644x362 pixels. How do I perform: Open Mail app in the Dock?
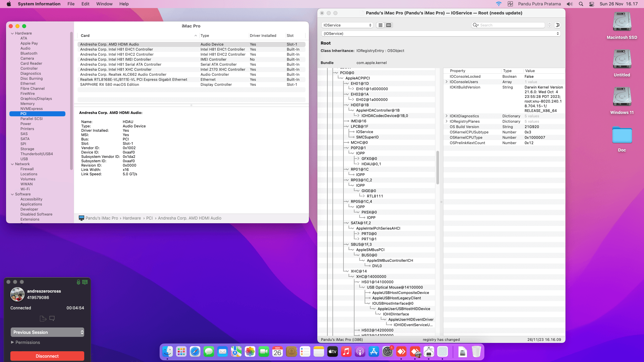click(222, 352)
